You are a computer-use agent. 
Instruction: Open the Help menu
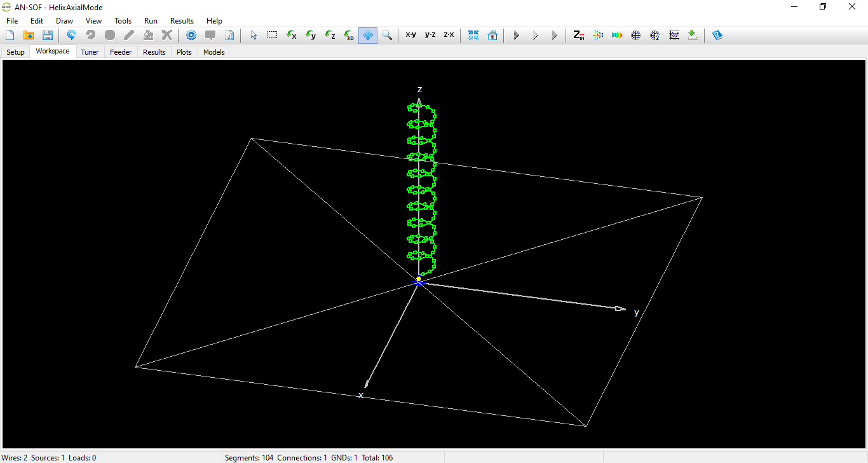coord(214,21)
